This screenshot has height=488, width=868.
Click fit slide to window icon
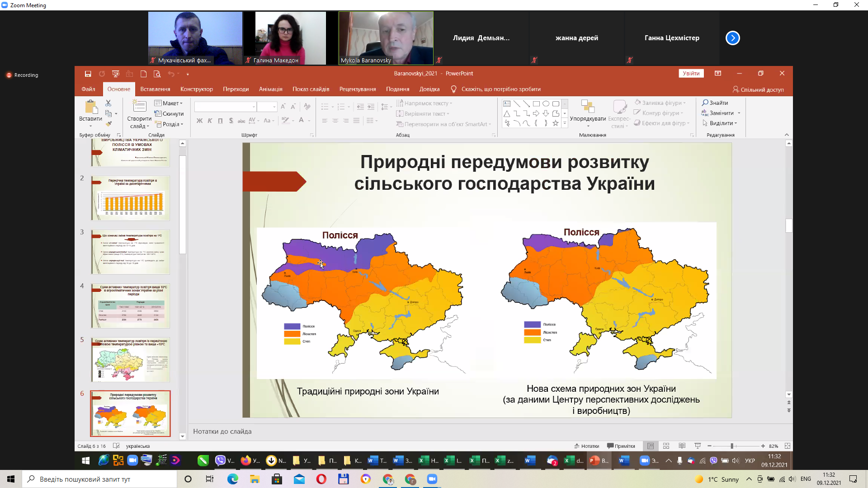(787, 446)
